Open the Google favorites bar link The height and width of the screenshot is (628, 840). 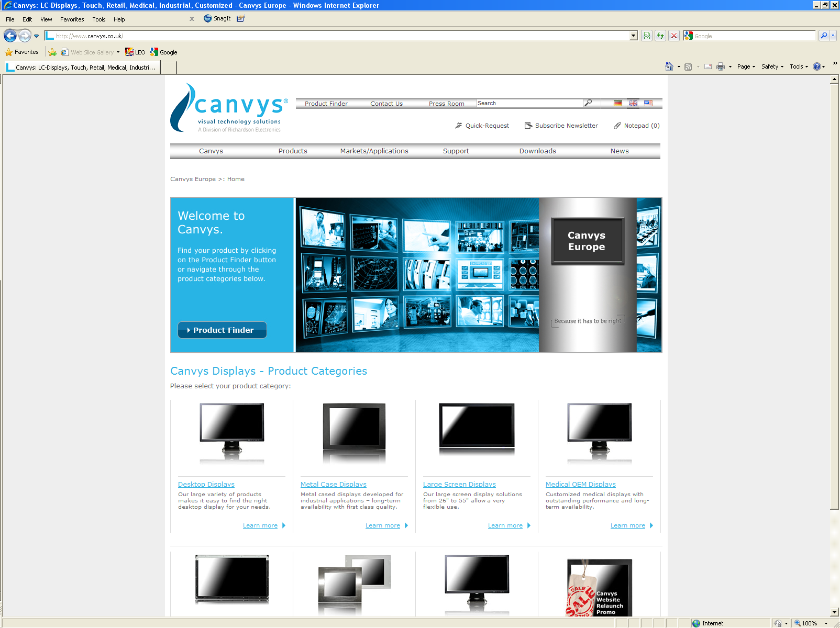tap(163, 52)
